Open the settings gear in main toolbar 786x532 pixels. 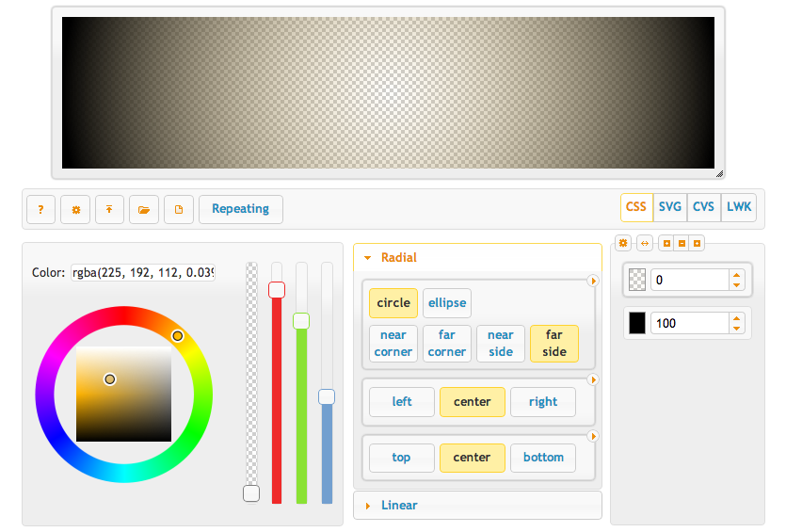coord(75,210)
